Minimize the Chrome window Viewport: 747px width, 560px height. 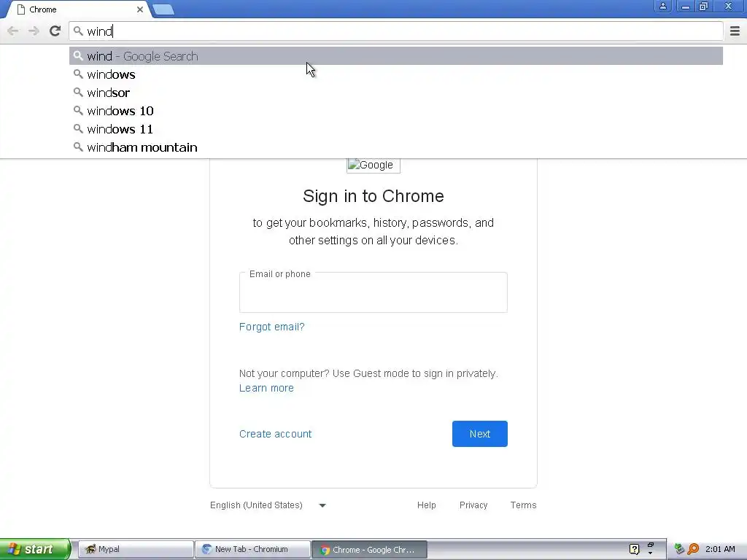(685, 6)
